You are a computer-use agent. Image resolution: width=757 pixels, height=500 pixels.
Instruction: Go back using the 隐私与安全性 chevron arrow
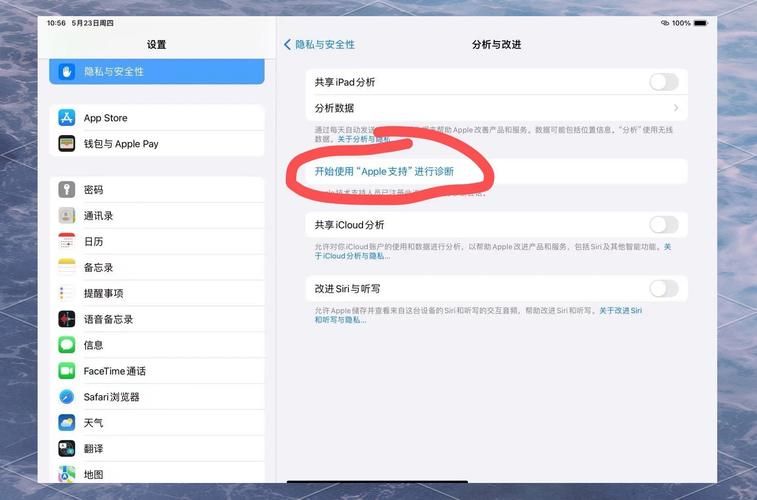287,44
